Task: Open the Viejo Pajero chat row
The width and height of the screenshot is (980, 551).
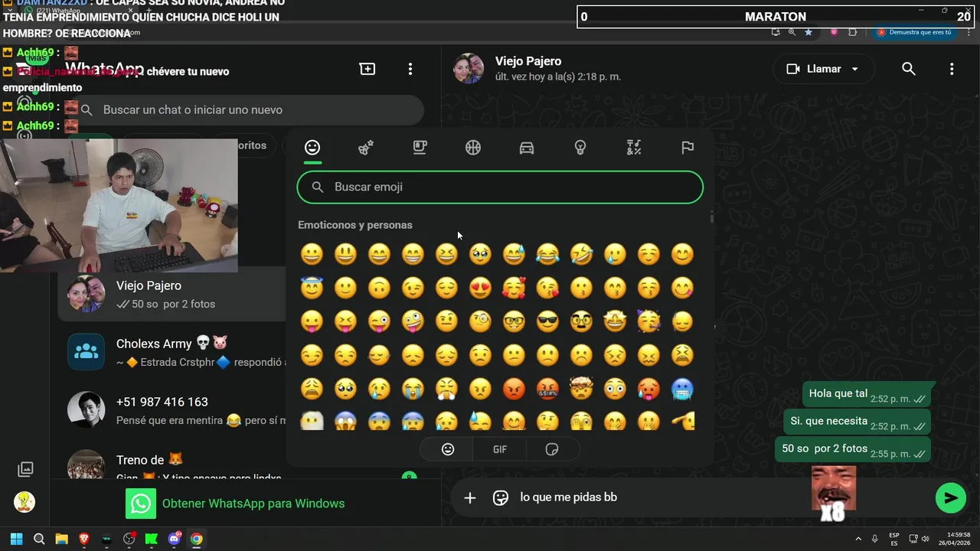Action: tap(173, 295)
